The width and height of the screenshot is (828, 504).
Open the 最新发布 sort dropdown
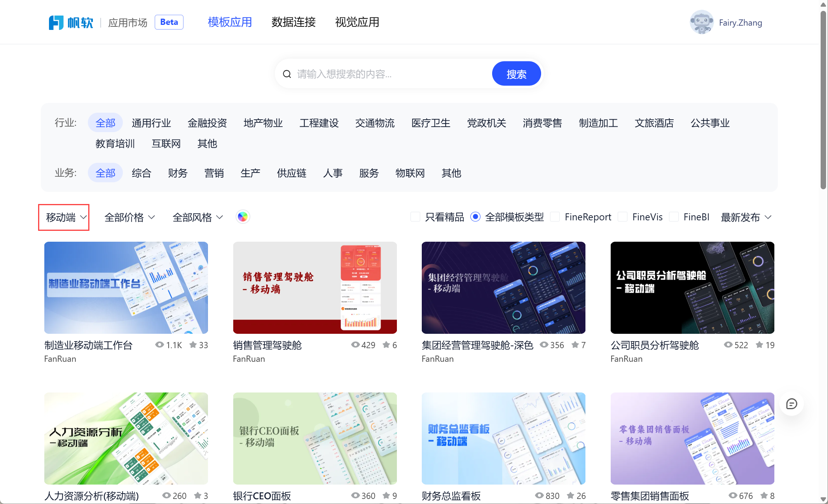pyautogui.click(x=746, y=217)
